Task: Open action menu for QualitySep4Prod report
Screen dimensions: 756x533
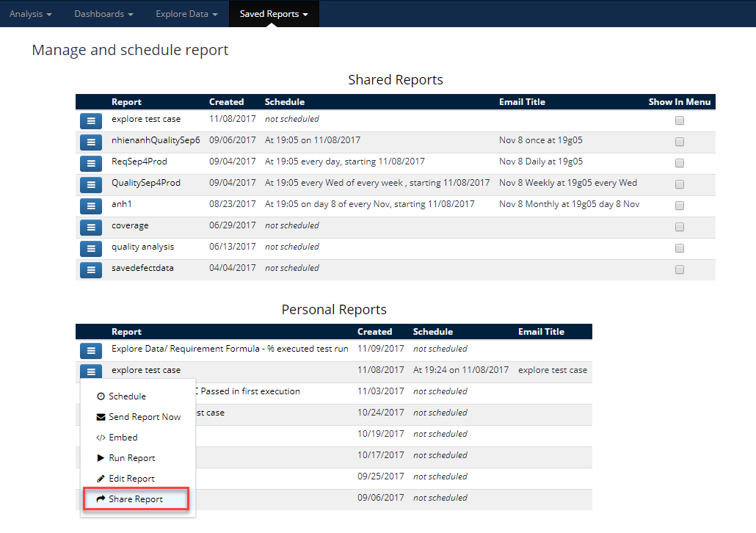Action: point(91,185)
